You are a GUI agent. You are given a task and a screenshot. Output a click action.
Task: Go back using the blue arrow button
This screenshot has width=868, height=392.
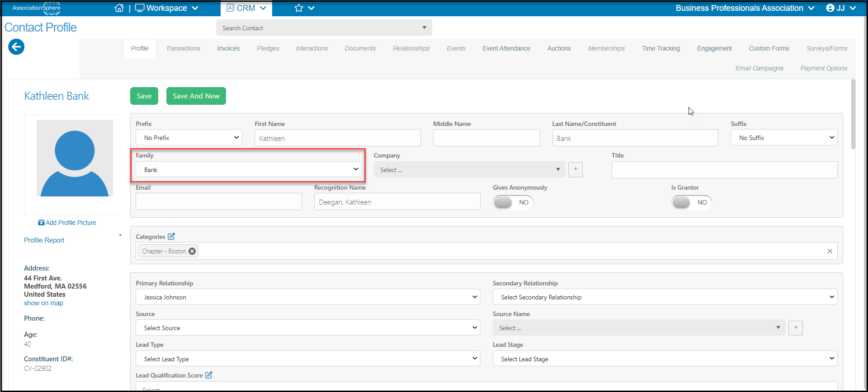tap(16, 47)
